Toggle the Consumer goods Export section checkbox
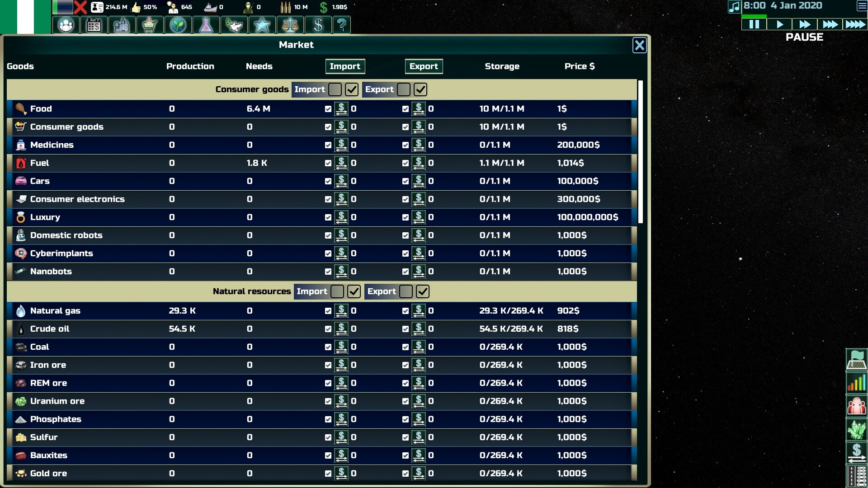Screen dimensions: 868x488 coord(420,89)
